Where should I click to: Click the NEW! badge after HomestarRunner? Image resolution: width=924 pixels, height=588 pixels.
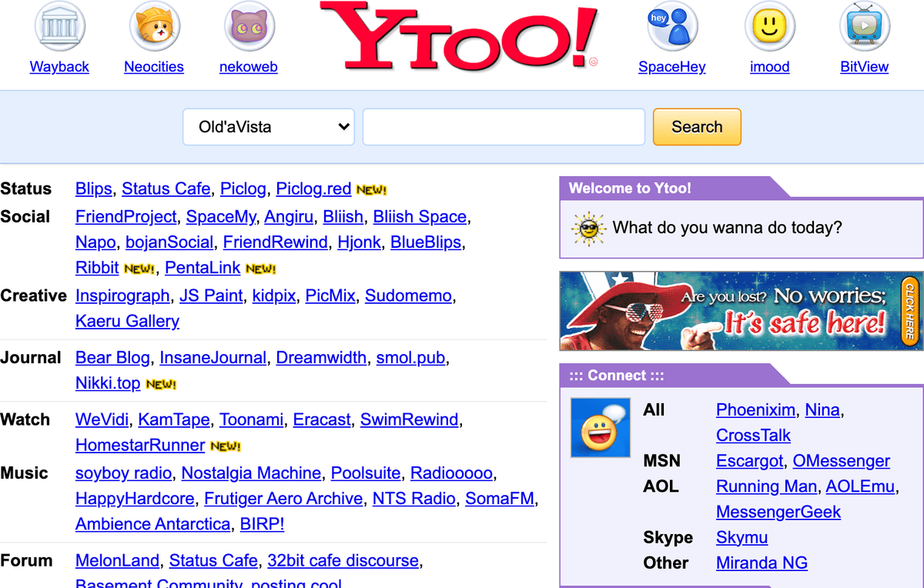pyautogui.click(x=226, y=446)
